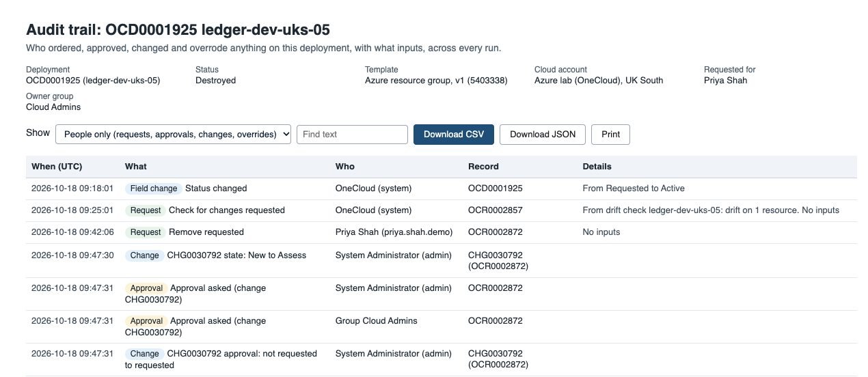Click the Audit trail page heading
868x377 pixels.
[178, 30]
